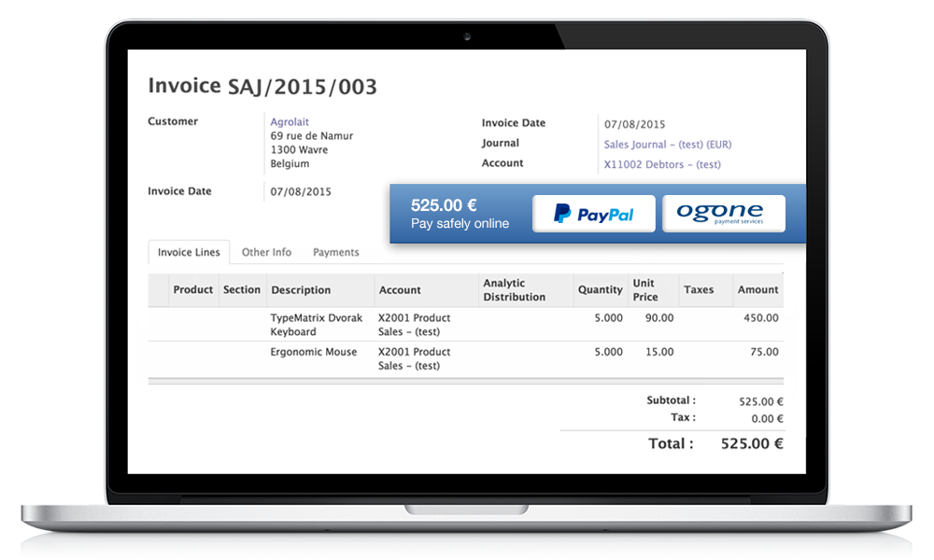Click the Tax 0.00 € value
Image resolution: width=934 pixels, height=560 pixels.
(767, 419)
